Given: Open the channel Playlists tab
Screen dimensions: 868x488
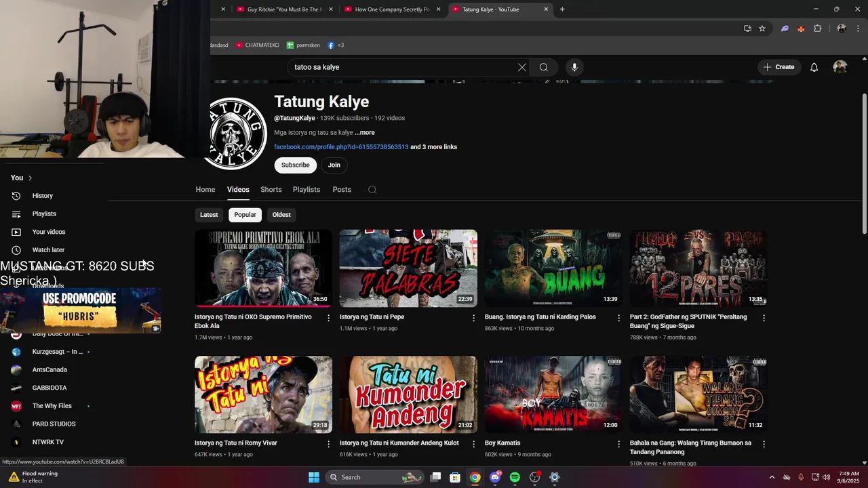Looking at the screenshot, I should click(307, 190).
